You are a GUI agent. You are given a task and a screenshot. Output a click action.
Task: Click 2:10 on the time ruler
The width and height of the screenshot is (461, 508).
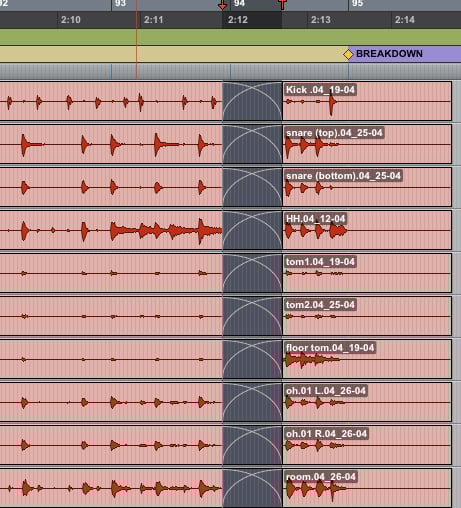point(71,20)
